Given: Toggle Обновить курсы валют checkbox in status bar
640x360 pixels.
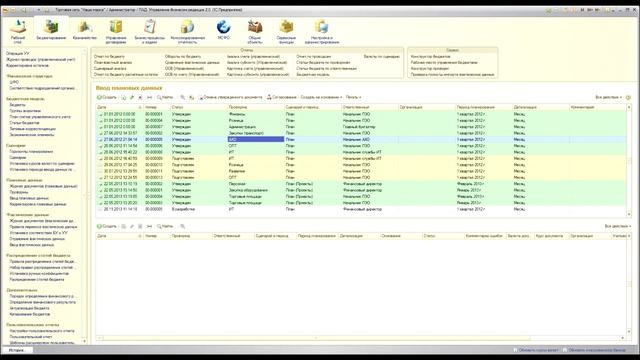Looking at the screenshot, I should coord(515,350).
